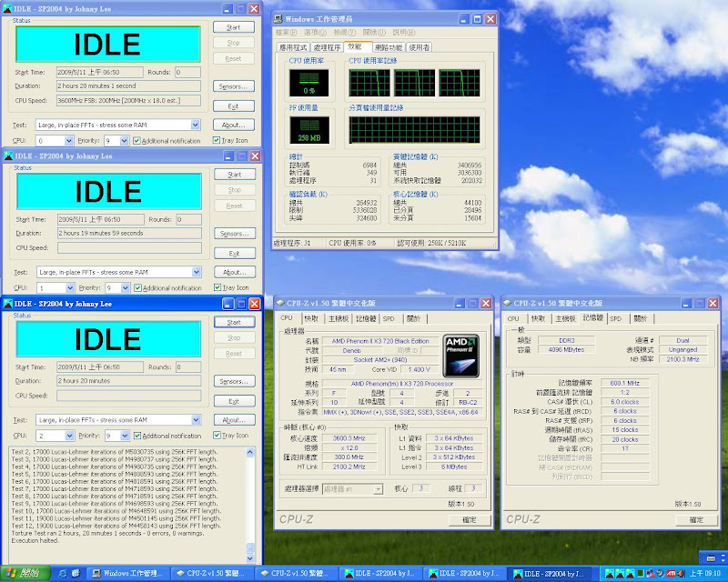Toggle Additional notification checkbox in the top SP2004 window
This screenshot has height=582, width=728.
coord(136,141)
